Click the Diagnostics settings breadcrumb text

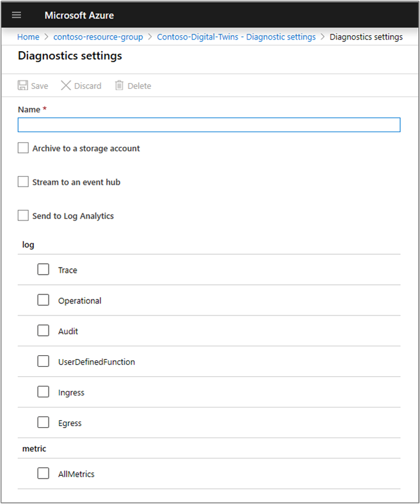tap(366, 37)
